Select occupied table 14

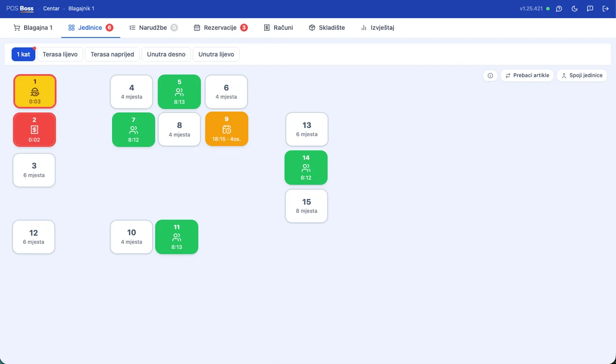(306, 167)
